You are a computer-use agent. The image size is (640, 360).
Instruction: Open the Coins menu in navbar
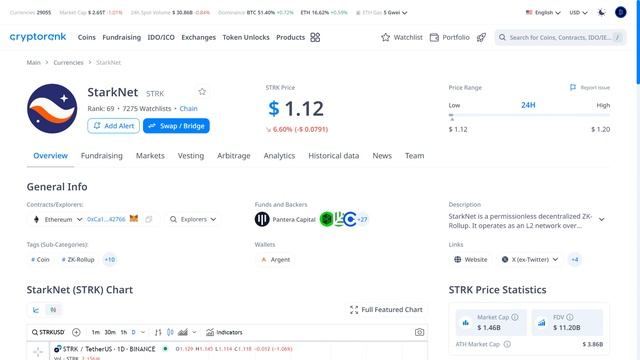pyautogui.click(x=87, y=37)
